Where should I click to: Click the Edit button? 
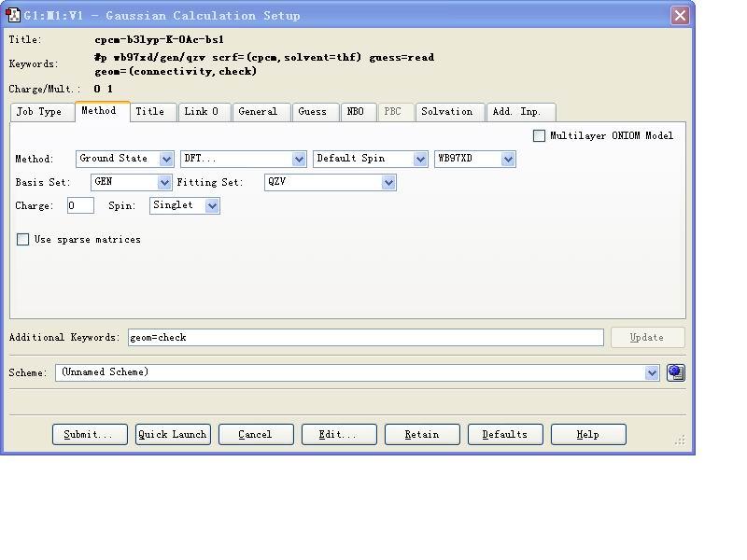(x=339, y=434)
